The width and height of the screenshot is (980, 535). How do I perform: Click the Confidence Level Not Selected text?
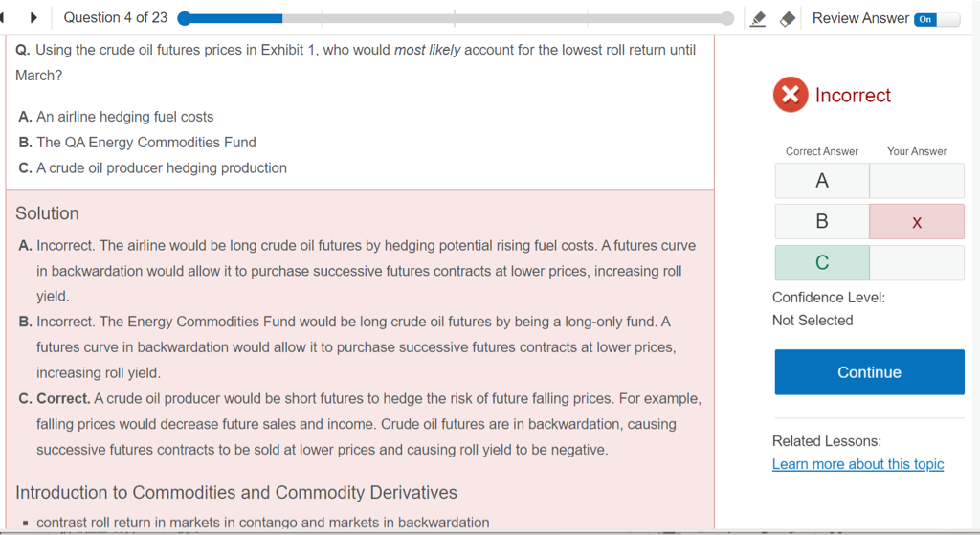click(813, 321)
